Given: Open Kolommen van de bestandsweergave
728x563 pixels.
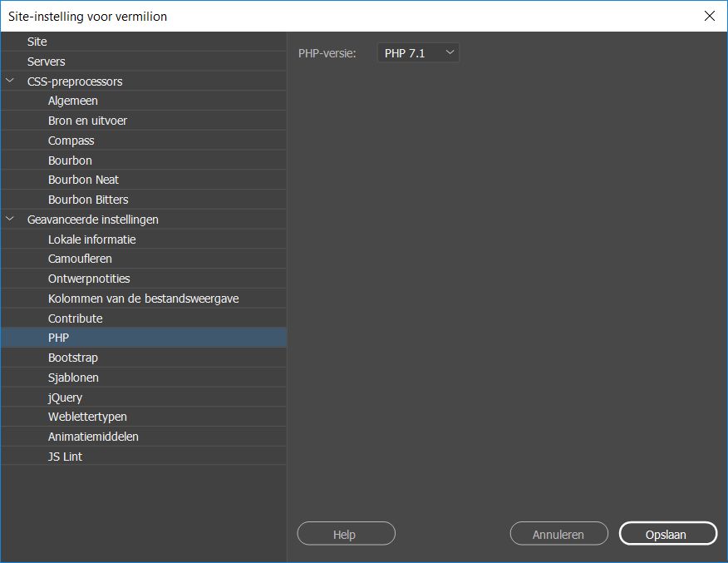Looking at the screenshot, I should pyautogui.click(x=144, y=299).
